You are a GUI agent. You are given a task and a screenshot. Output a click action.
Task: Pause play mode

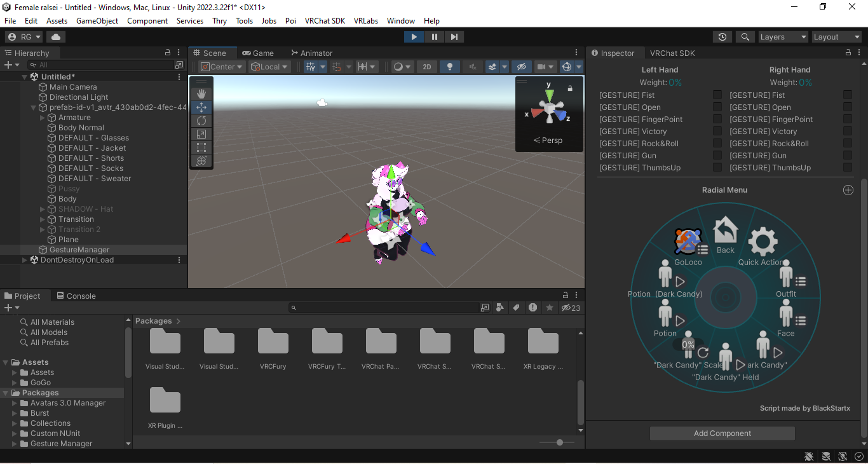click(435, 37)
